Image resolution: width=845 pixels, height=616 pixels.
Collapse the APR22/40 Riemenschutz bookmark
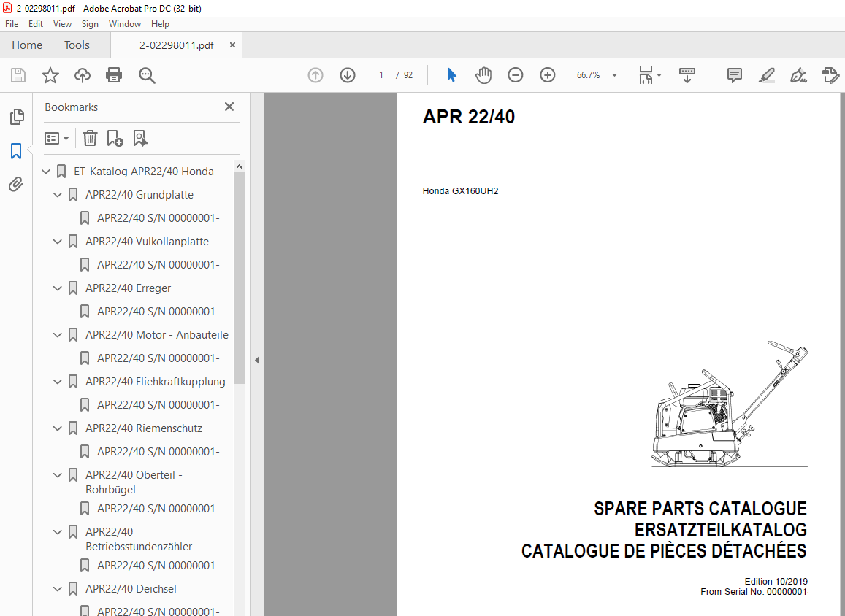(x=58, y=428)
